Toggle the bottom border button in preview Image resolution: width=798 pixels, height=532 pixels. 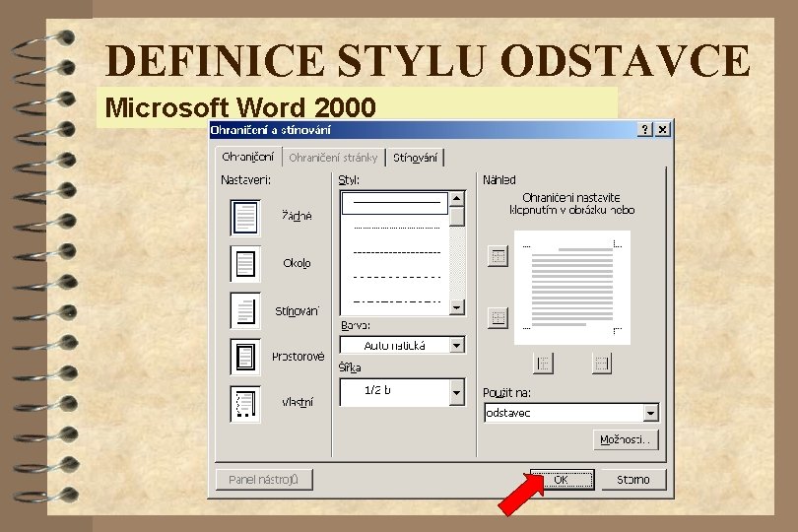pos(499,318)
